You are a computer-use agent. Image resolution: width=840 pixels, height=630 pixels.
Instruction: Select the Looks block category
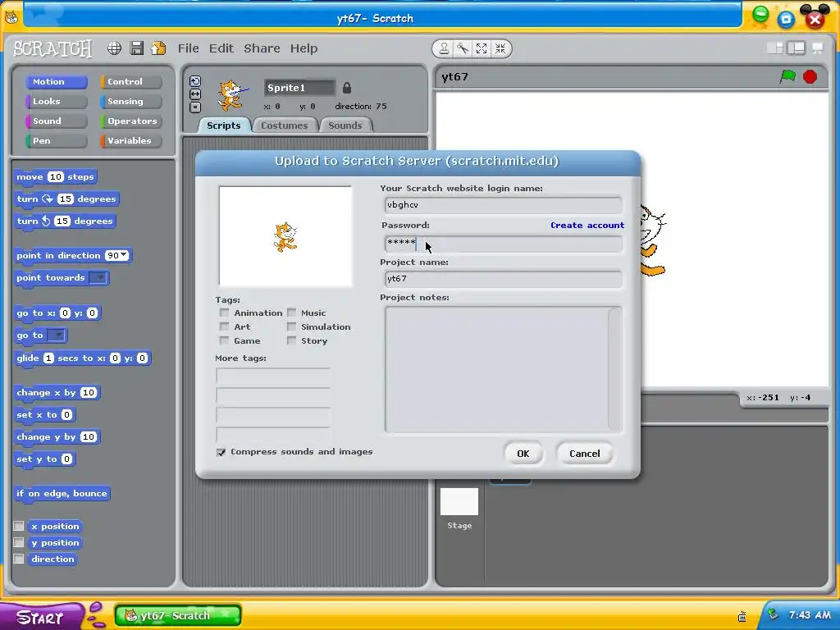point(57,101)
